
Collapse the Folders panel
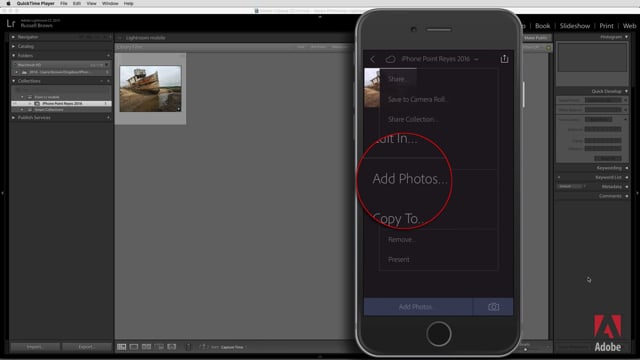click(13, 56)
